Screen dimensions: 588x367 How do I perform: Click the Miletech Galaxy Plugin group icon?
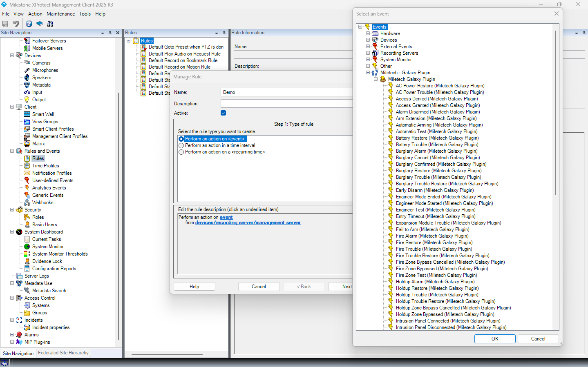(x=383, y=79)
